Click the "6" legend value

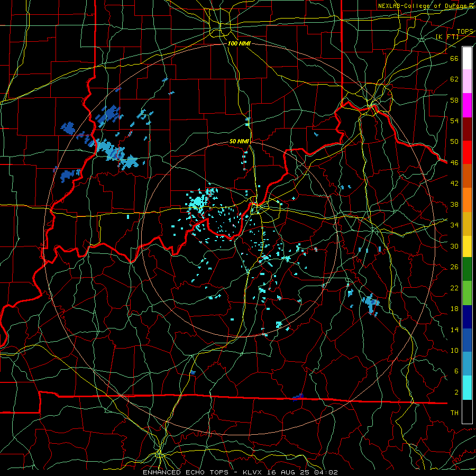(456, 371)
